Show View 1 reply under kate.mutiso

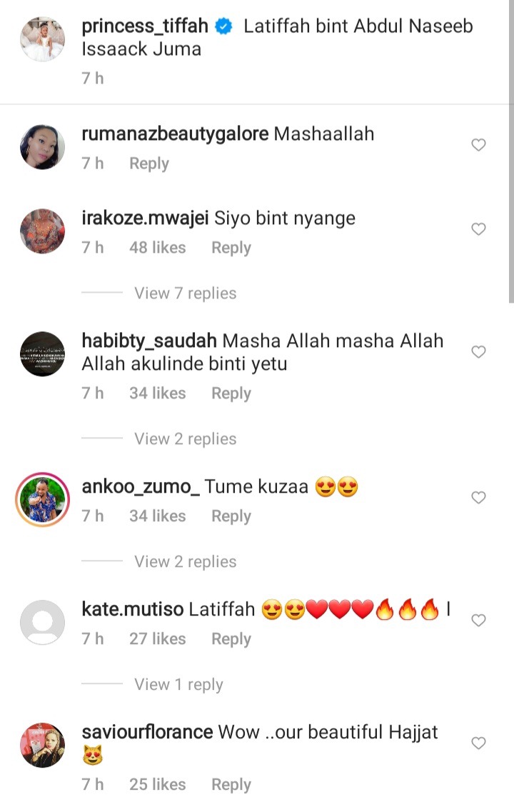[178, 684]
